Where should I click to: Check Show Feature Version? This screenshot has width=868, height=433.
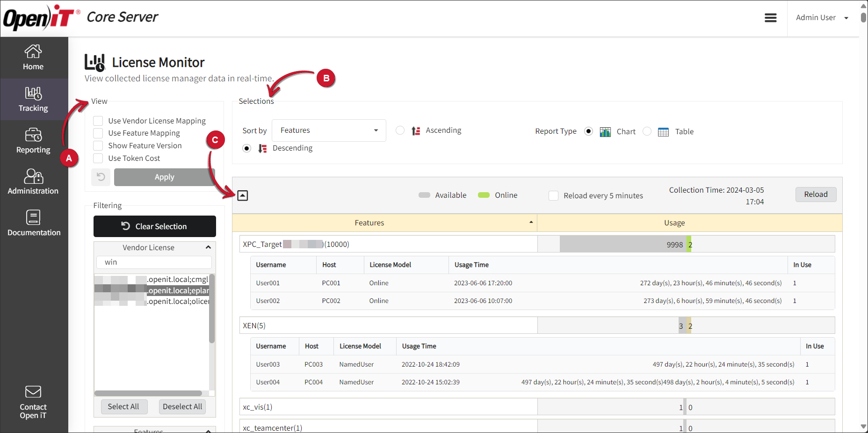click(x=98, y=145)
